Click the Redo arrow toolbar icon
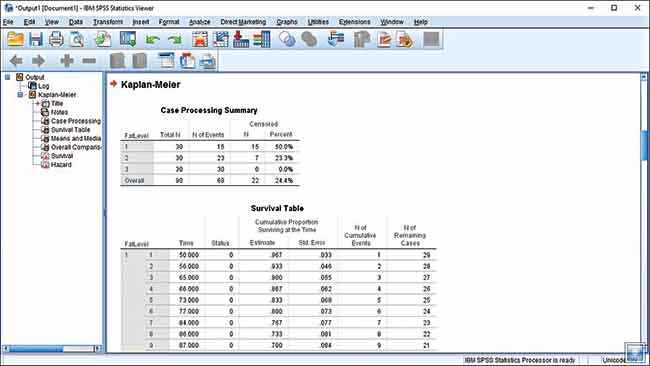 click(x=175, y=40)
